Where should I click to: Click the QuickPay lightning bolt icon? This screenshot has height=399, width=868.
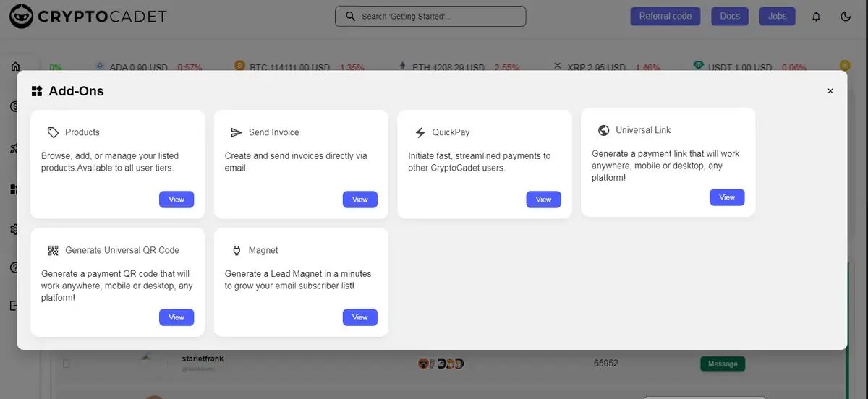tap(420, 132)
